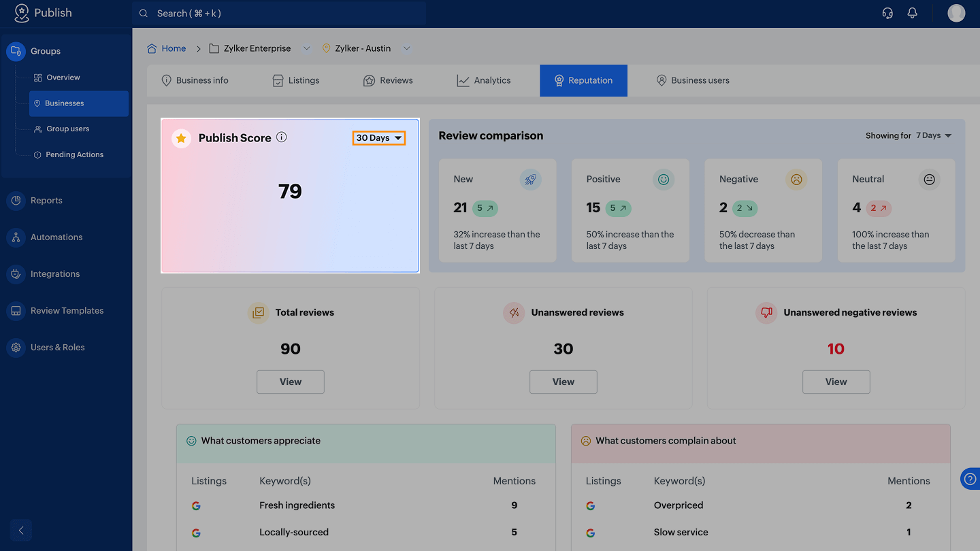Expand the Showing for 7 Days dropdown

coord(933,135)
